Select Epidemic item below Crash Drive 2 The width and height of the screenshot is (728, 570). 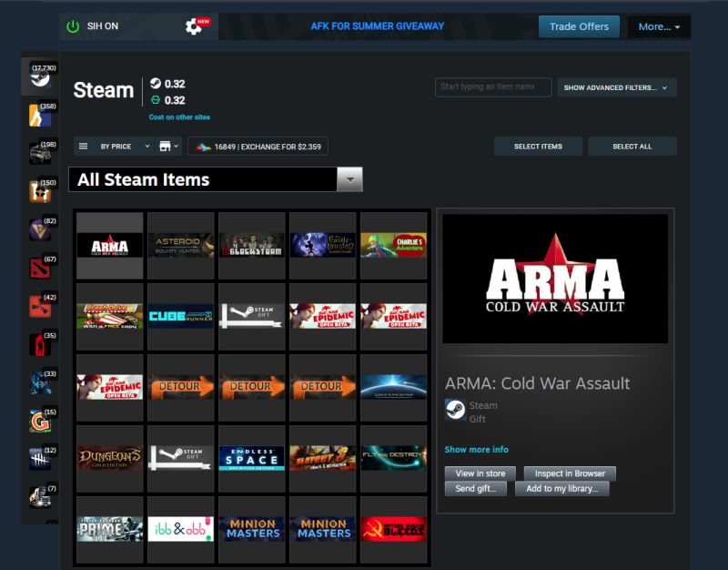[109, 387]
